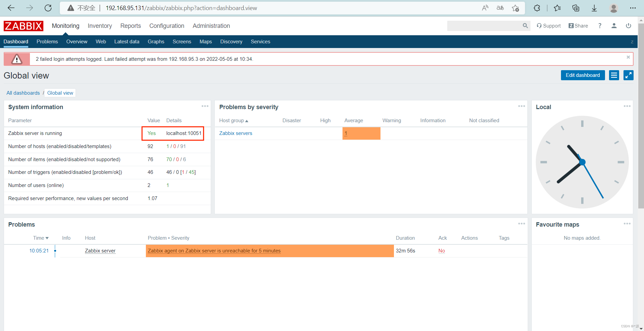Switch to the Overview submenu tab
Image resolution: width=644 pixels, height=331 pixels.
[77, 42]
